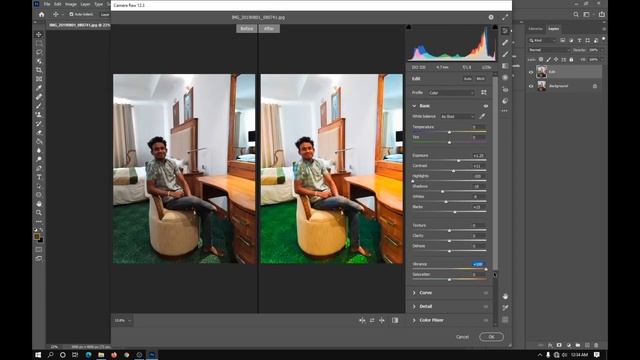Viewport: 640px width, 360px height.
Task: Click the Temperature slider handle
Action: (449, 132)
